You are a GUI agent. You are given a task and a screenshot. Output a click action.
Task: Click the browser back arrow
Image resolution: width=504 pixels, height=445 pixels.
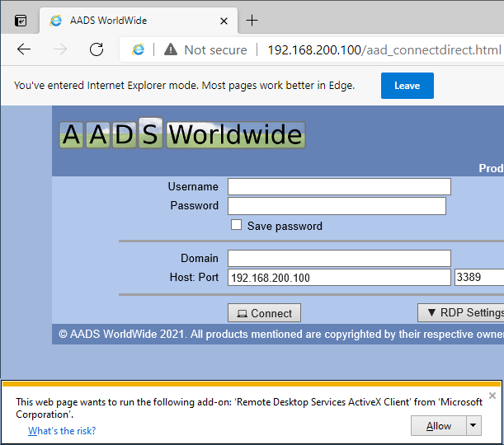coord(24,49)
